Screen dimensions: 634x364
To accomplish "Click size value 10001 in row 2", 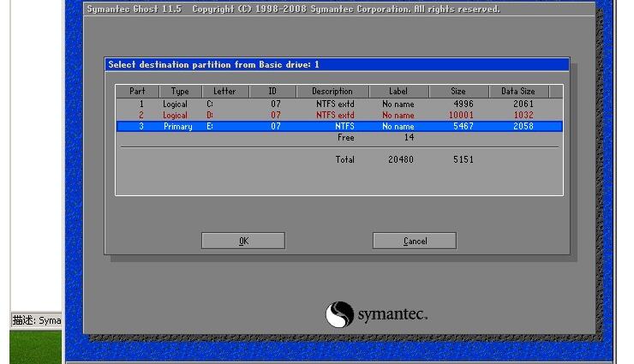I will point(461,115).
